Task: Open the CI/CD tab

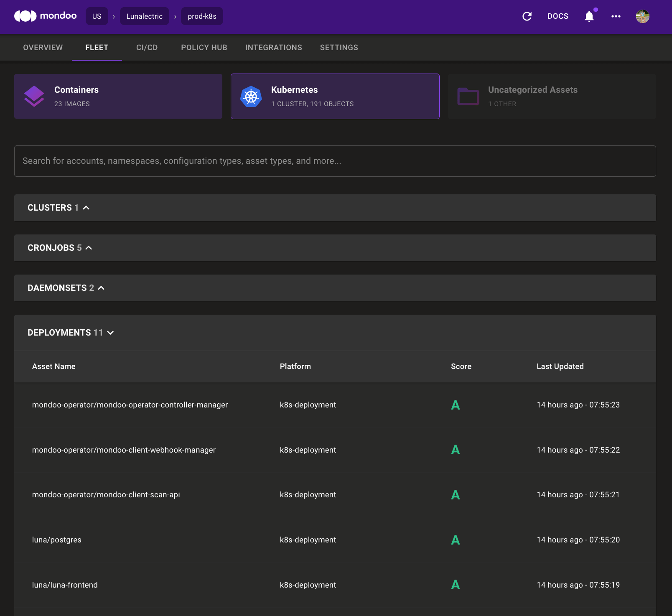Action: coord(147,48)
